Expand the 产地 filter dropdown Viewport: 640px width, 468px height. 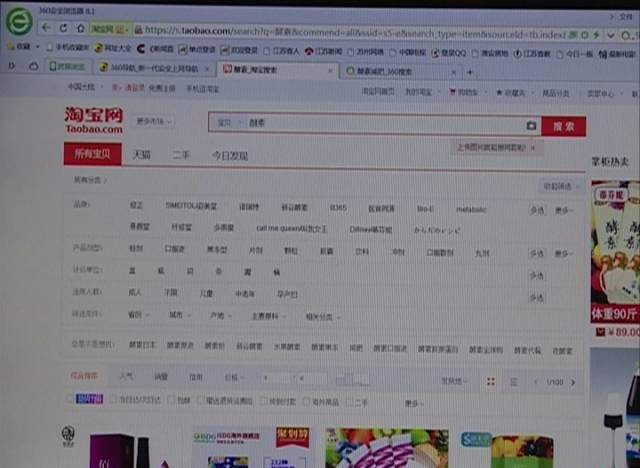[220, 315]
